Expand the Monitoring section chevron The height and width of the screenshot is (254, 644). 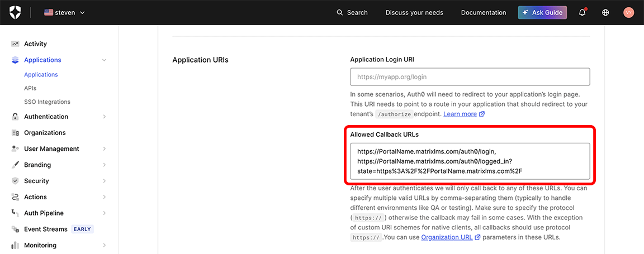[104, 245]
